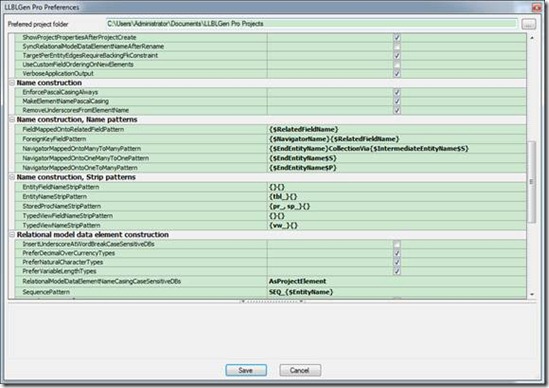Select the ForeignKeyFieldPattern row label

click(x=54, y=139)
